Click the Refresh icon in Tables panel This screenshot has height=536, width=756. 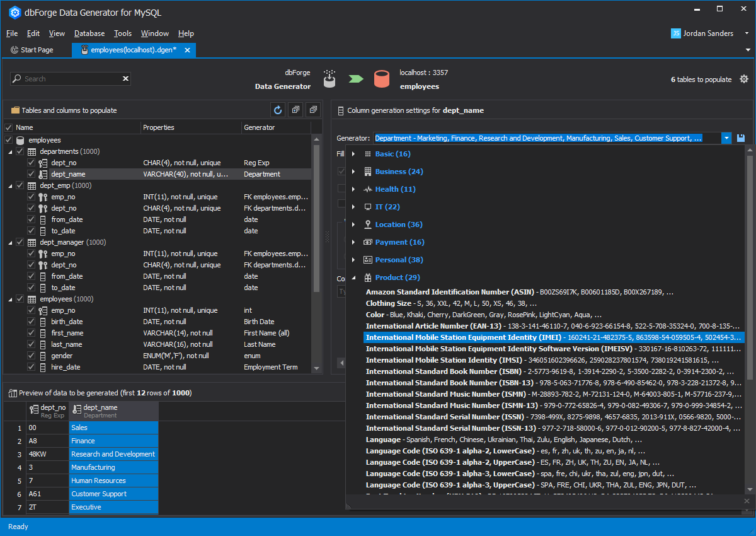click(278, 110)
